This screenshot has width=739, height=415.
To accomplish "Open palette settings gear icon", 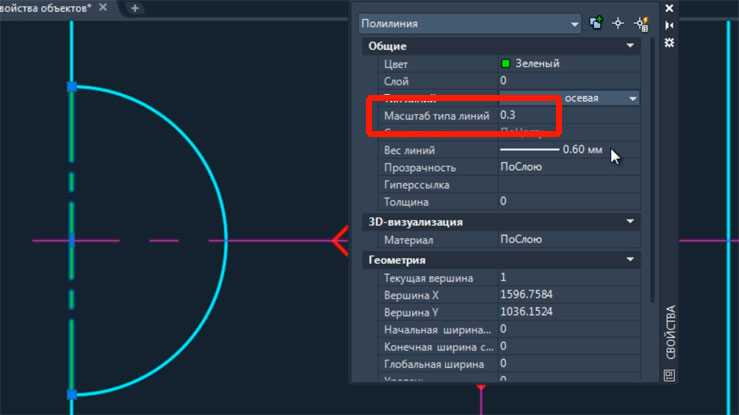I will pos(669,42).
